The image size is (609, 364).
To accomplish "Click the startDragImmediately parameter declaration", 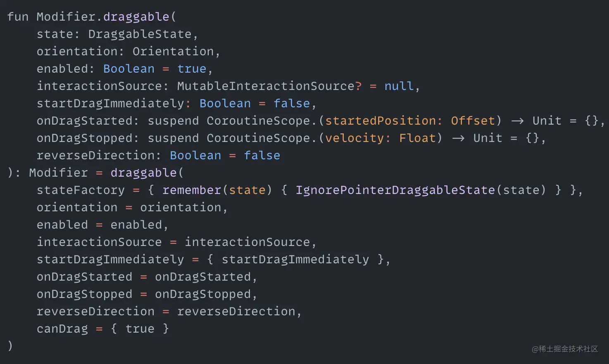I will point(110,104).
